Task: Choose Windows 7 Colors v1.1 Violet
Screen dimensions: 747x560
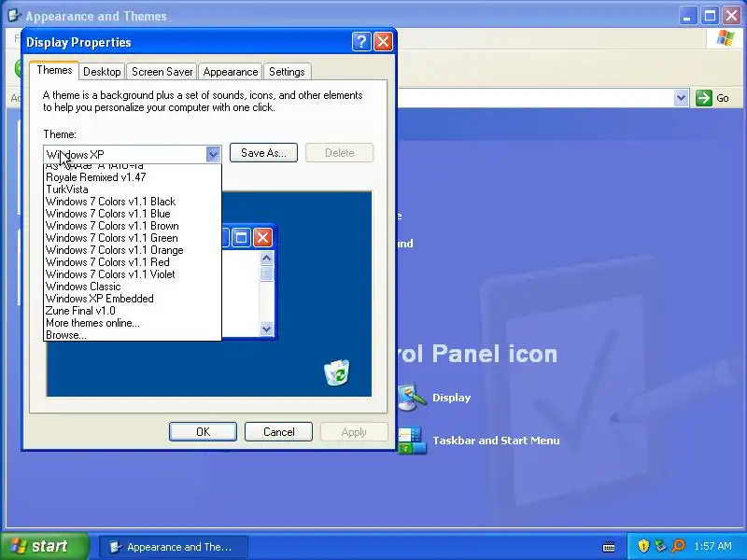Action: point(133,274)
